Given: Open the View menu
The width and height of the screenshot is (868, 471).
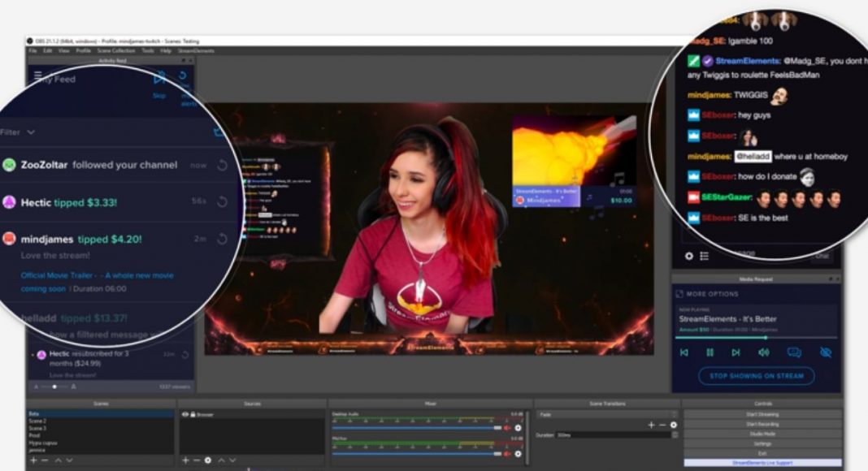Looking at the screenshot, I should [64, 50].
